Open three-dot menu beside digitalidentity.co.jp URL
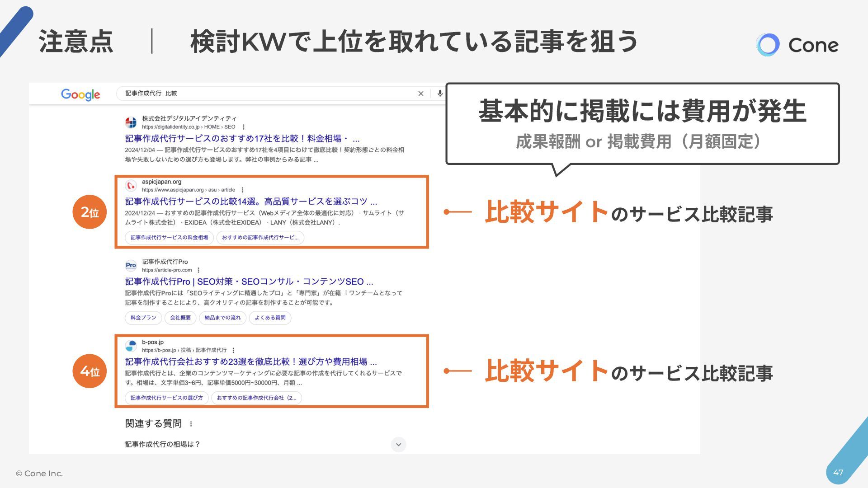Image resolution: width=868 pixels, height=488 pixels. [x=244, y=127]
